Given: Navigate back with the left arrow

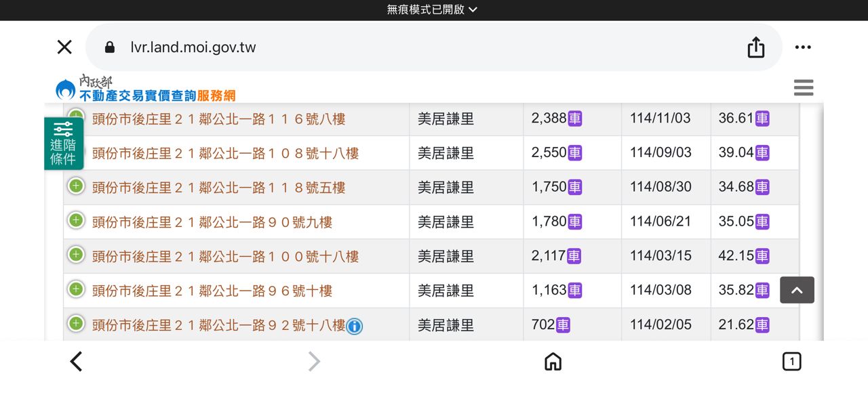Looking at the screenshot, I should (x=77, y=362).
